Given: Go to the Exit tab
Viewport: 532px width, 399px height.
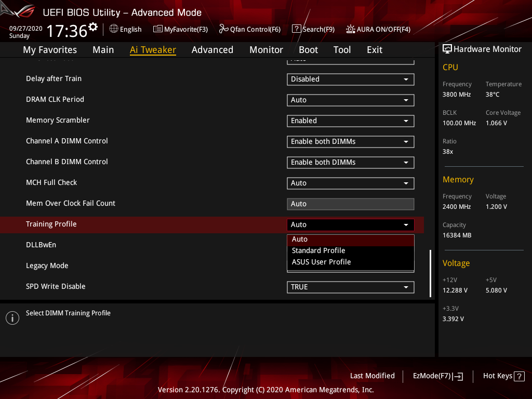Looking at the screenshot, I should pos(375,50).
